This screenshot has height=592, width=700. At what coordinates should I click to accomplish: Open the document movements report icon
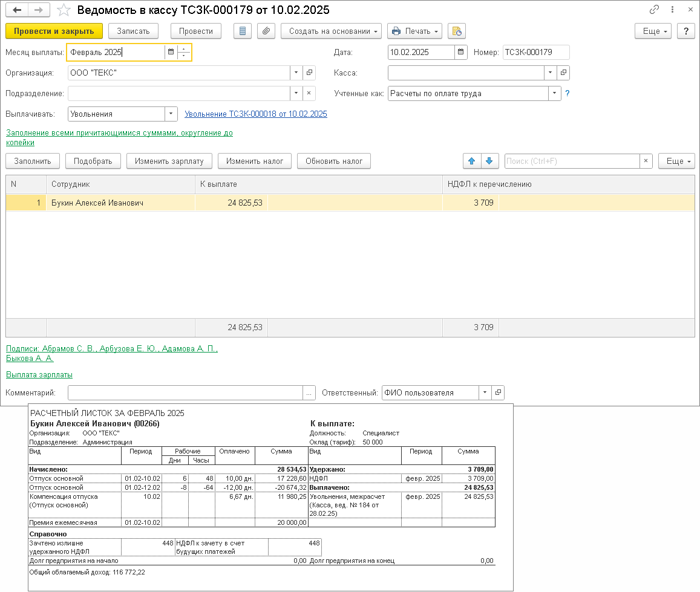pos(243,31)
